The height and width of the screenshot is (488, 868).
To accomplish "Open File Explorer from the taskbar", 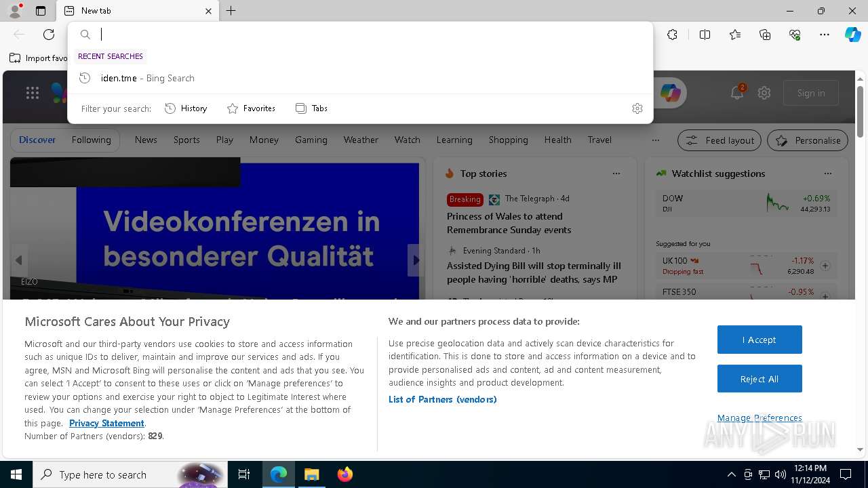I will [x=311, y=474].
